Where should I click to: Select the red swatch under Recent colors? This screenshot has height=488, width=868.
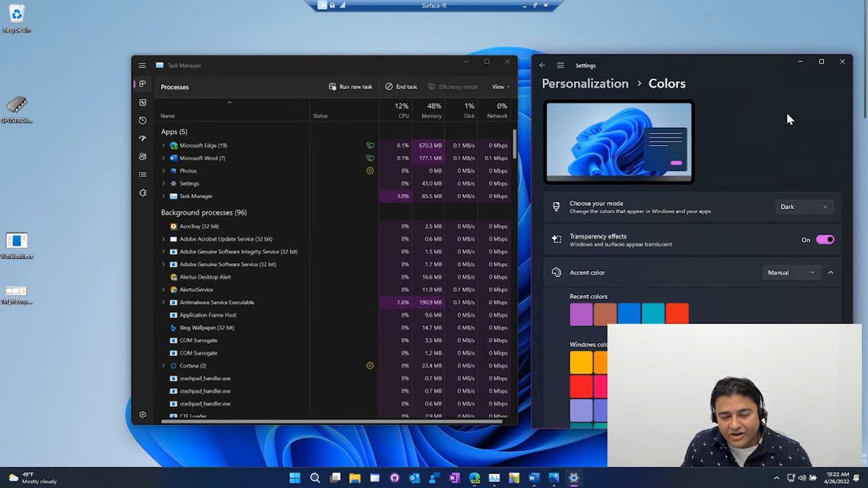(x=678, y=313)
